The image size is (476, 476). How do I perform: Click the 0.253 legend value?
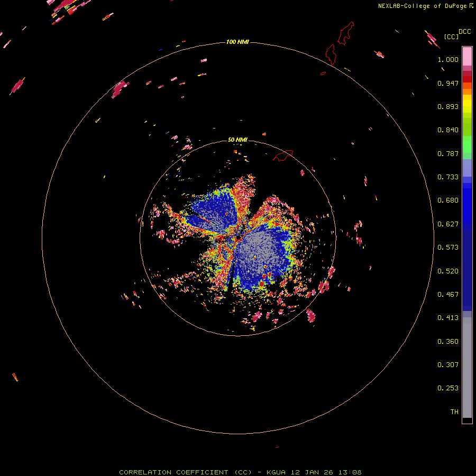click(448, 388)
